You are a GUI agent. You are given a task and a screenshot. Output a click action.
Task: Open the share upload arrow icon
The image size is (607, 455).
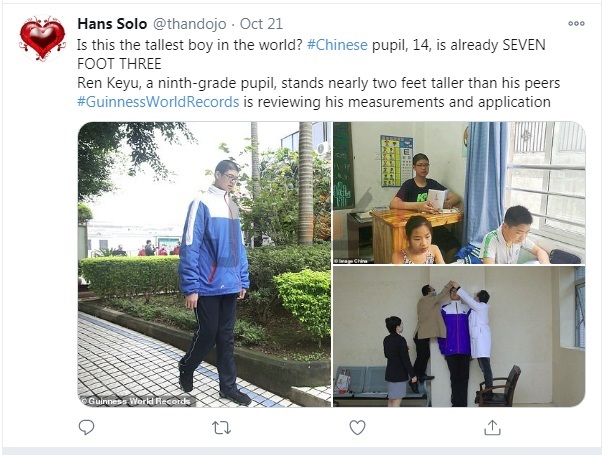coord(492,428)
